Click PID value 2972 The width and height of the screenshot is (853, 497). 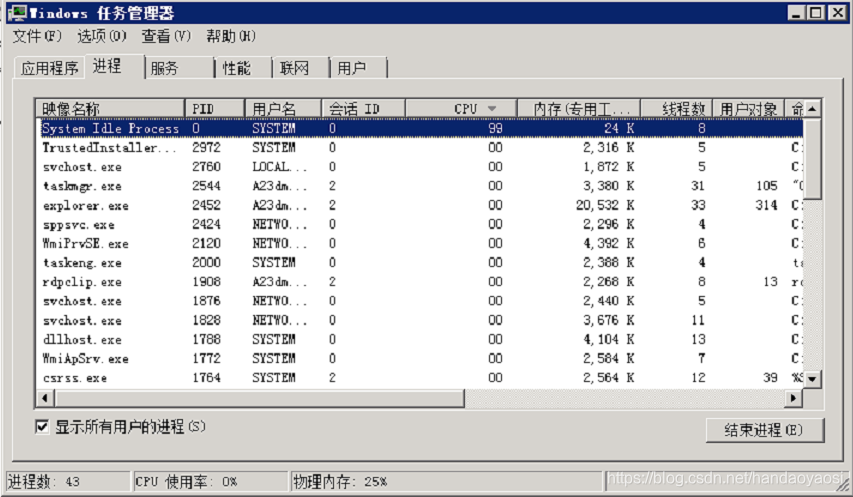[x=206, y=147]
